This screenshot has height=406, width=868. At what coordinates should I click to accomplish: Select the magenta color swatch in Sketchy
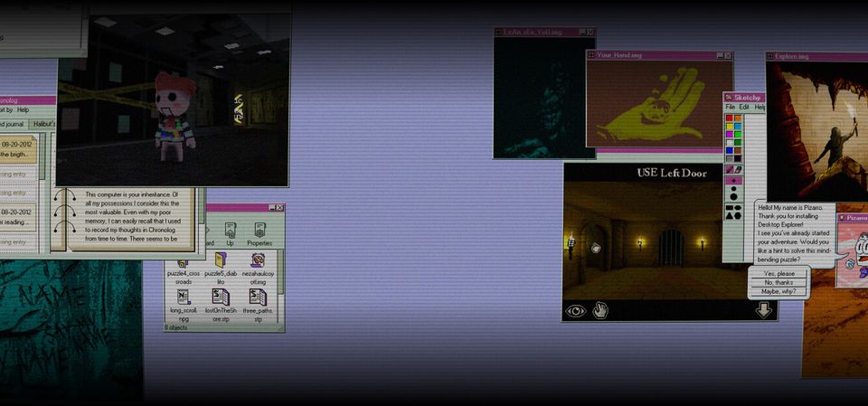(x=730, y=134)
